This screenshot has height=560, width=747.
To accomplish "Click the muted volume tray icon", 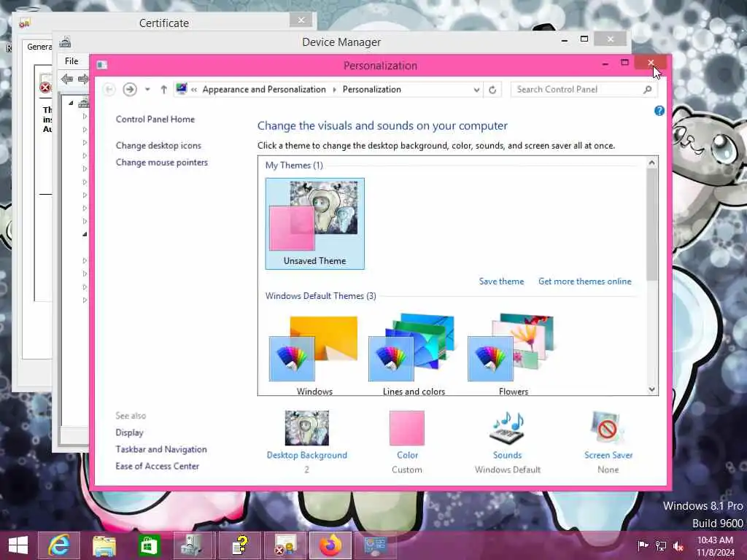I will click(x=678, y=545).
